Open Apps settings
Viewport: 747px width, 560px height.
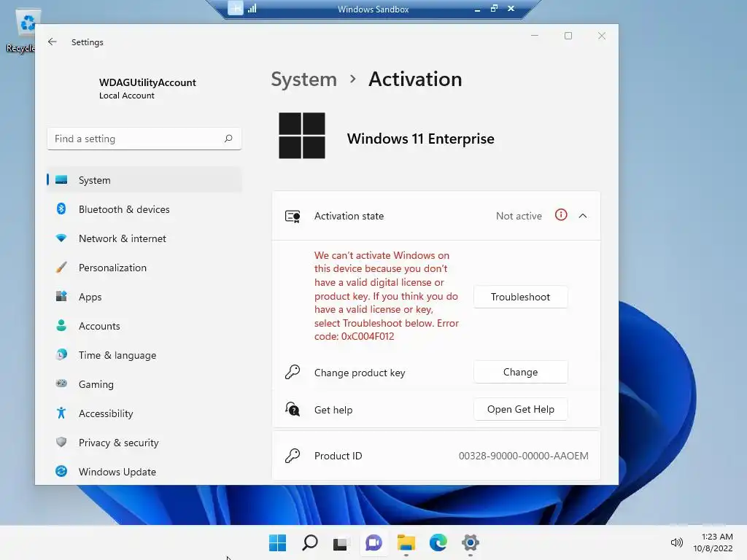[x=144, y=297]
